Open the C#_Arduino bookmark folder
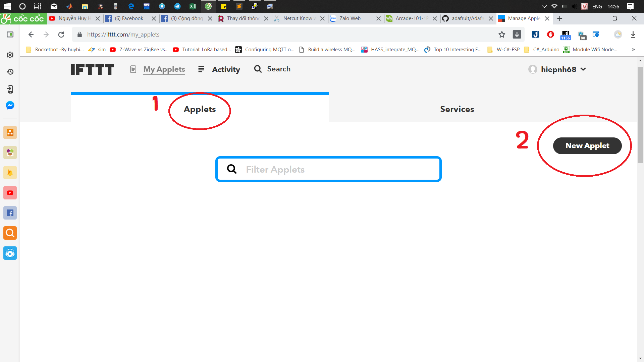 point(542,50)
